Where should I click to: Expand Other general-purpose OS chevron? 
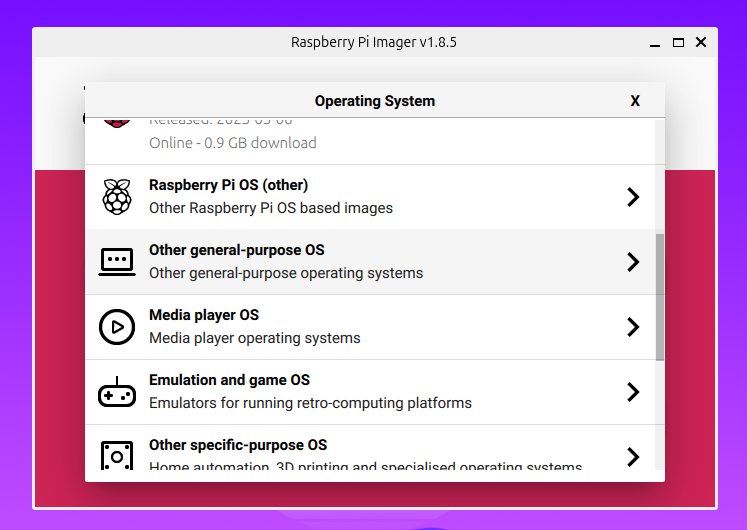point(633,262)
